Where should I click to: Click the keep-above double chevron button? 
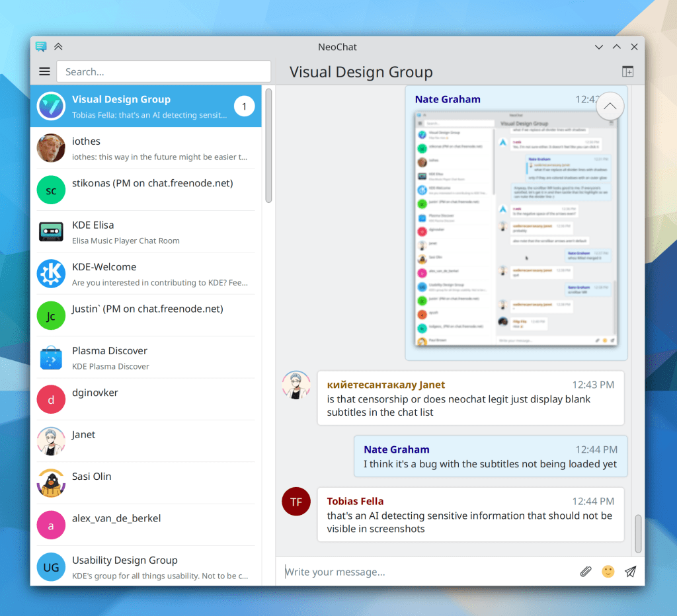point(59,47)
